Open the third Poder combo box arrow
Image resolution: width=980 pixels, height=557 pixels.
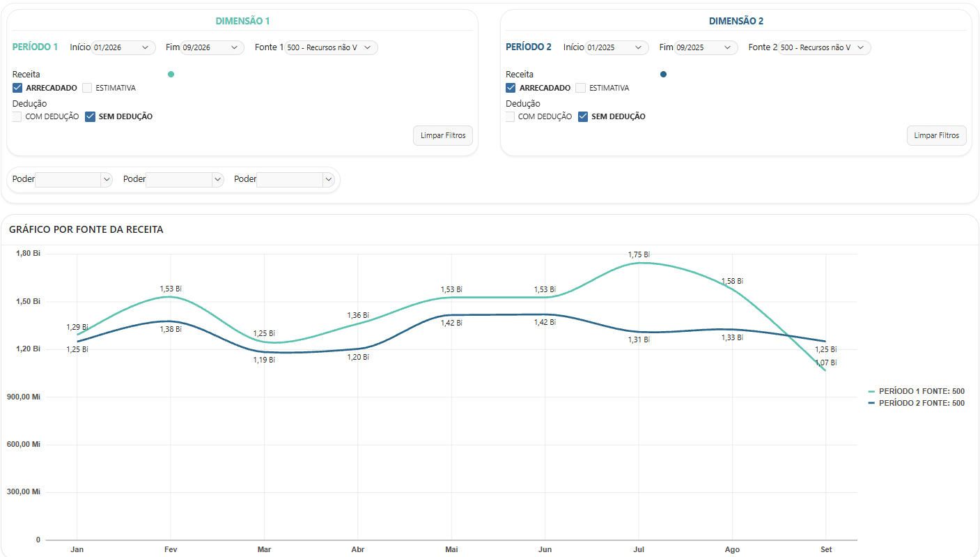coord(329,179)
